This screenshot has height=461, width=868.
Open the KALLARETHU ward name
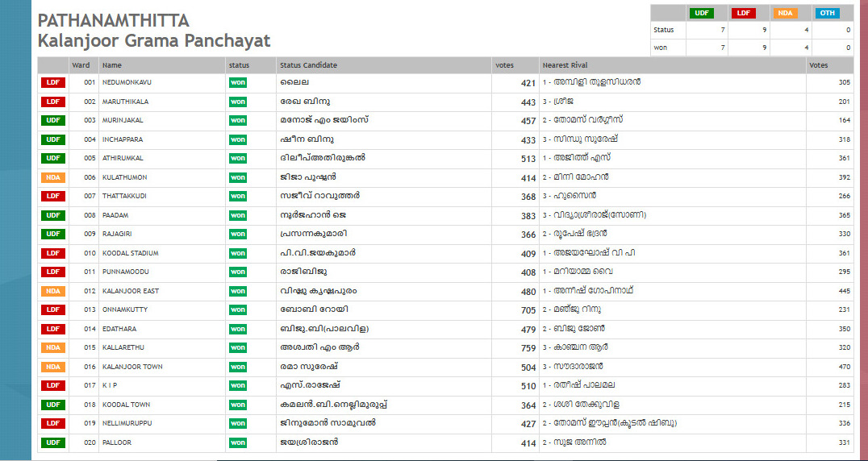(122, 348)
